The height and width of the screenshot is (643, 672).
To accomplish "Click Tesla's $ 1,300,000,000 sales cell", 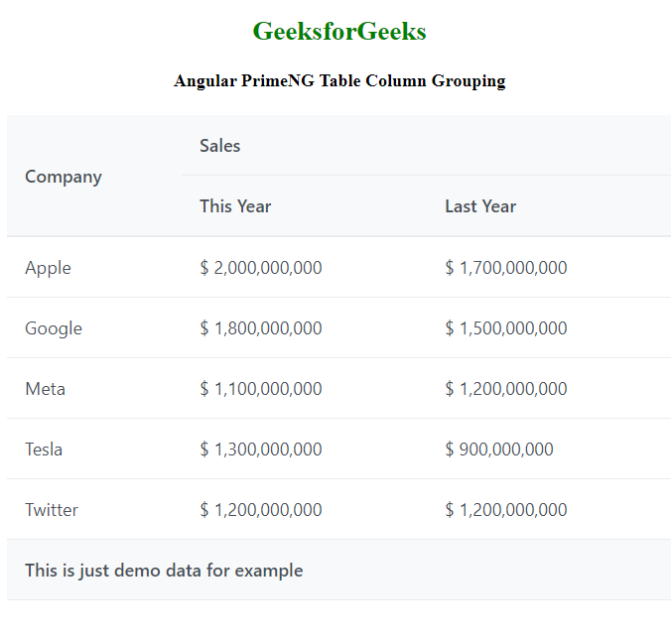I will click(261, 450).
